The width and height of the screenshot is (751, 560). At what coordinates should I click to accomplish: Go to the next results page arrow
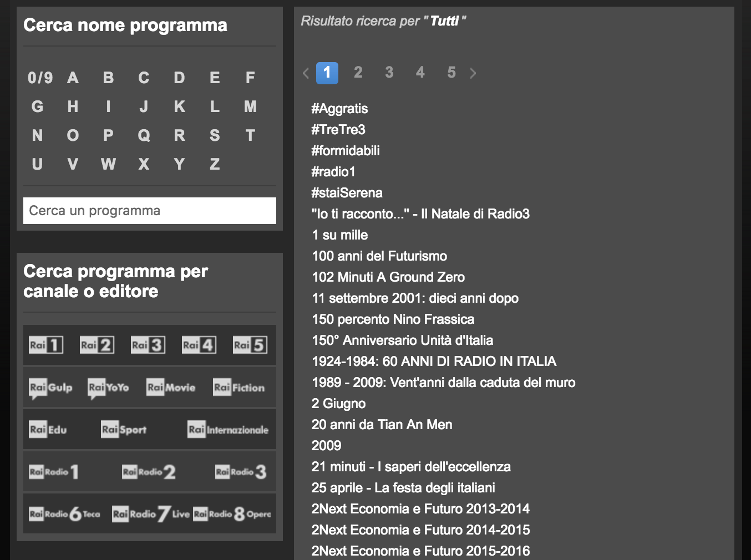pos(473,73)
